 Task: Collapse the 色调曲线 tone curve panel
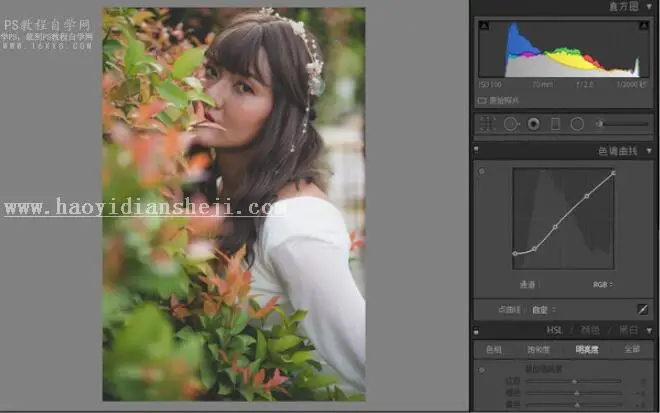649,151
